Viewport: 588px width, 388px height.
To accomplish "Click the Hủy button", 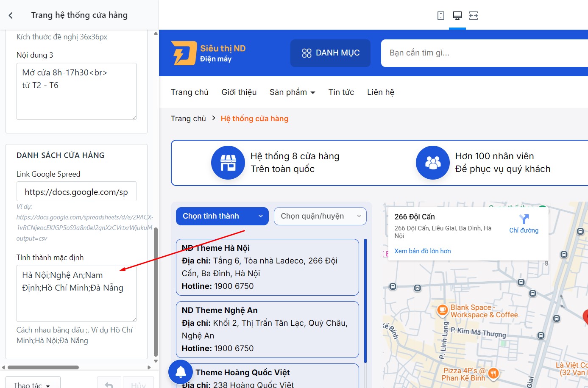I will coord(138,383).
